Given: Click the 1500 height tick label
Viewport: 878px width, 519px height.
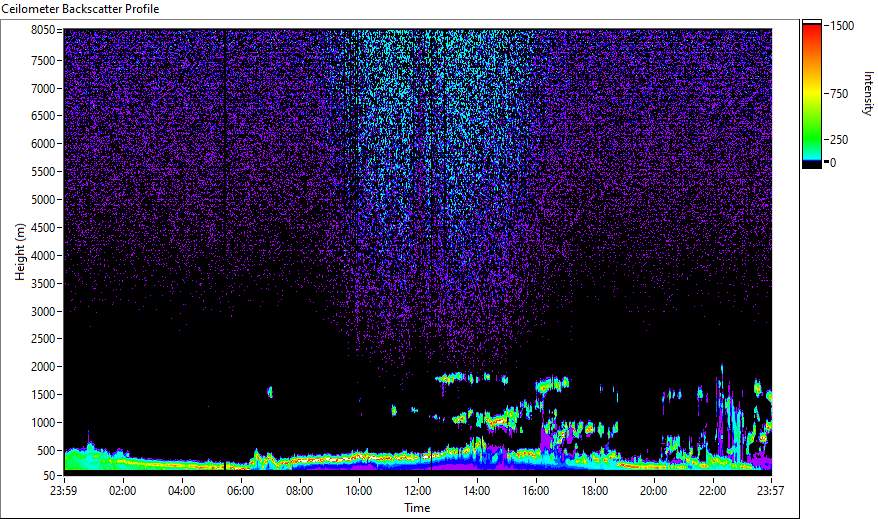Looking at the screenshot, I should pyautogui.click(x=43, y=395).
